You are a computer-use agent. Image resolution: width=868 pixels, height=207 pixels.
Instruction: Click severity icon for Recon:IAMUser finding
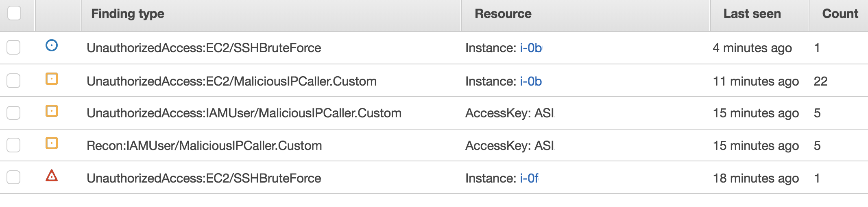click(52, 143)
